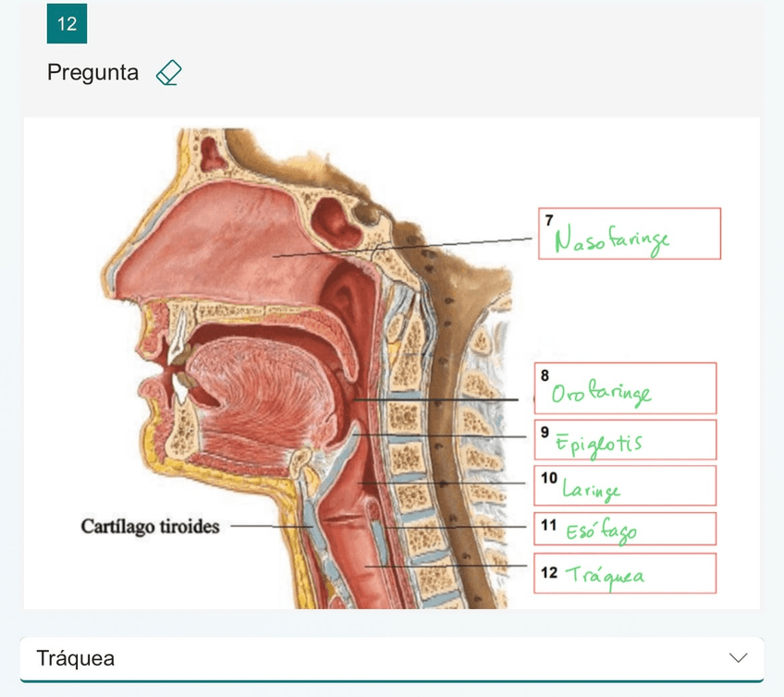Image resolution: width=784 pixels, height=697 pixels.
Task: Click the Cartílago tiroides label
Action: [x=150, y=527]
